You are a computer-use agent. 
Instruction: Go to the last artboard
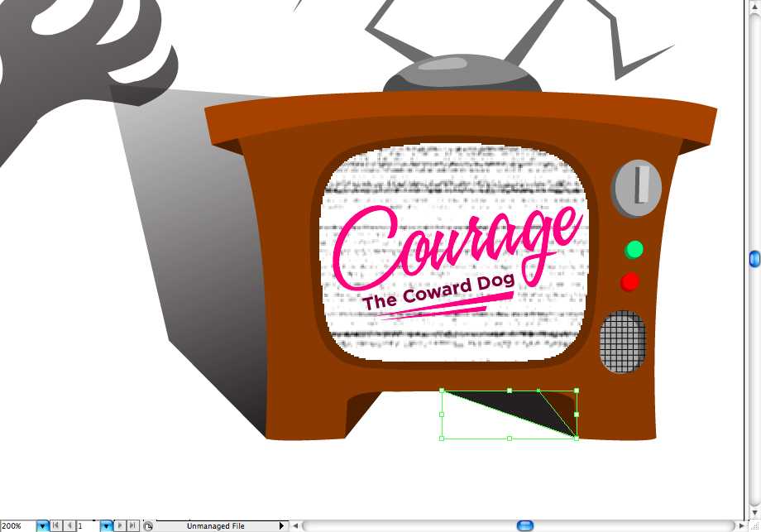tap(132, 525)
